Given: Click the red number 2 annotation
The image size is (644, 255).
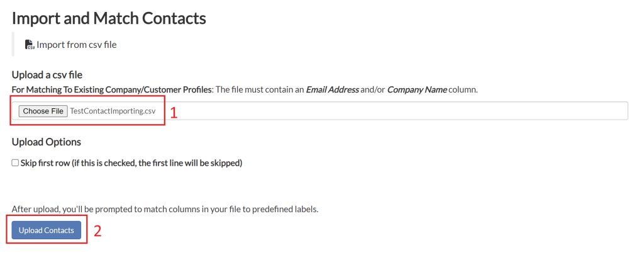Looking at the screenshot, I should (97, 230).
